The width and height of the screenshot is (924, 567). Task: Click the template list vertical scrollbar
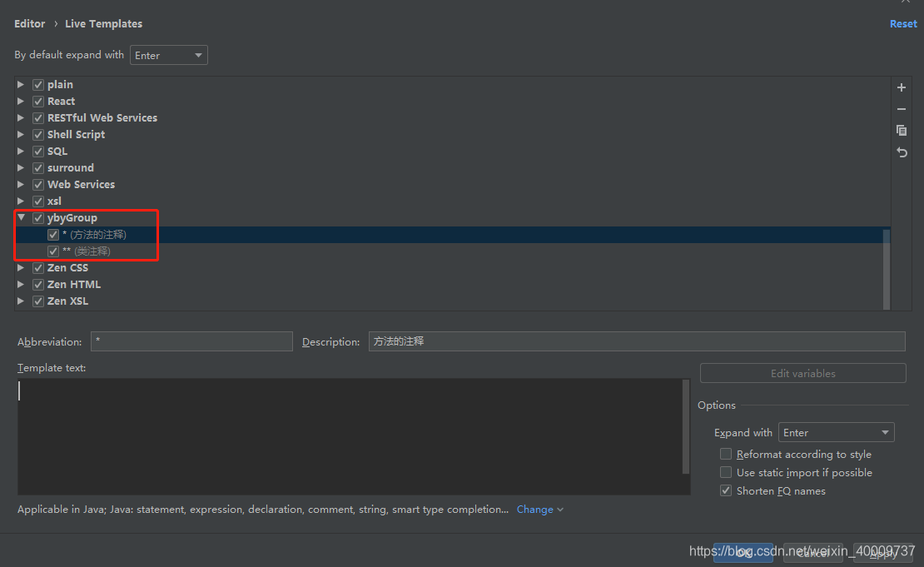(887, 270)
